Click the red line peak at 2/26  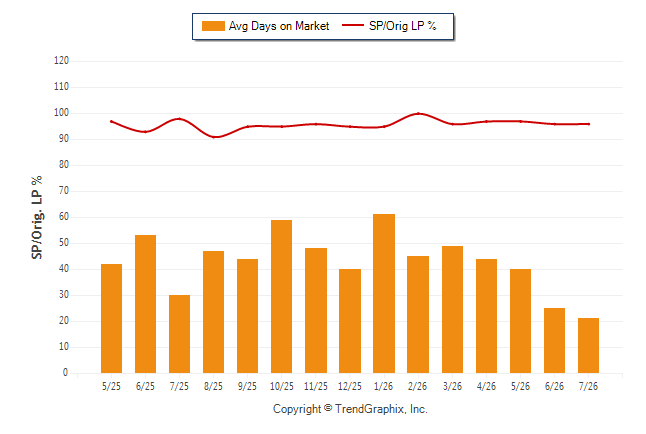(418, 113)
